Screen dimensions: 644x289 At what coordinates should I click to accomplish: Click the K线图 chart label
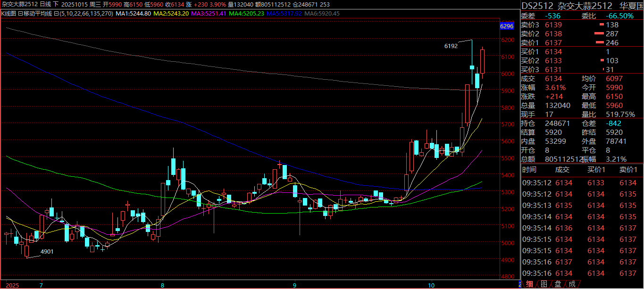click(x=8, y=14)
